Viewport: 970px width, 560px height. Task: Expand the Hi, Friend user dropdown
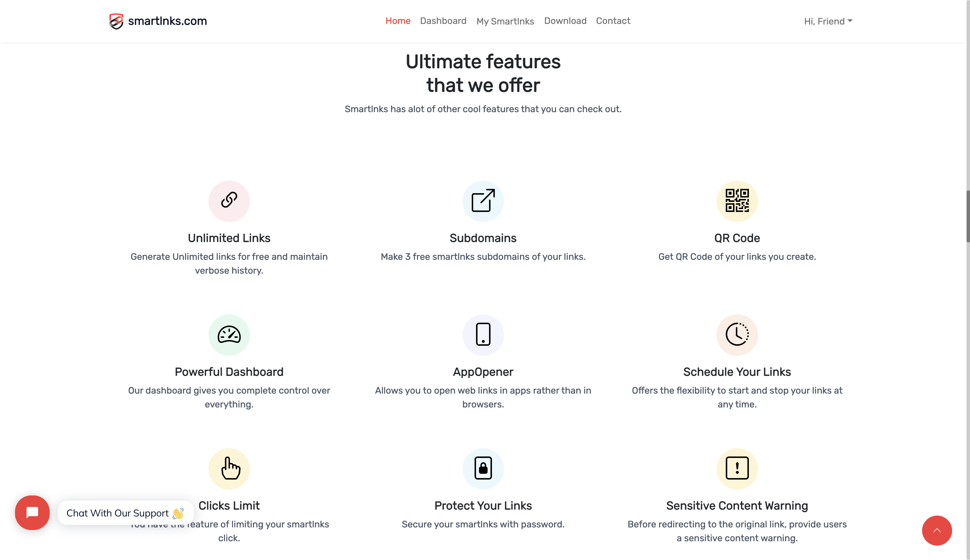coord(828,21)
